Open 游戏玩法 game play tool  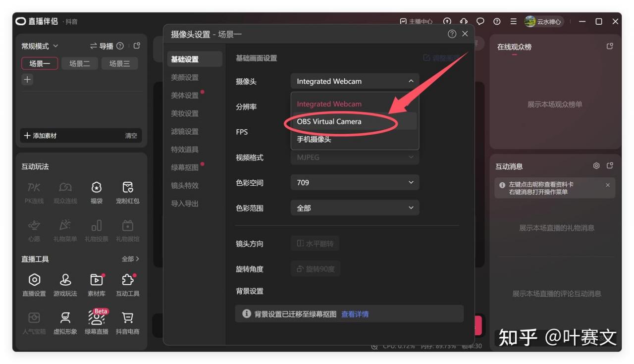tap(65, 285)
